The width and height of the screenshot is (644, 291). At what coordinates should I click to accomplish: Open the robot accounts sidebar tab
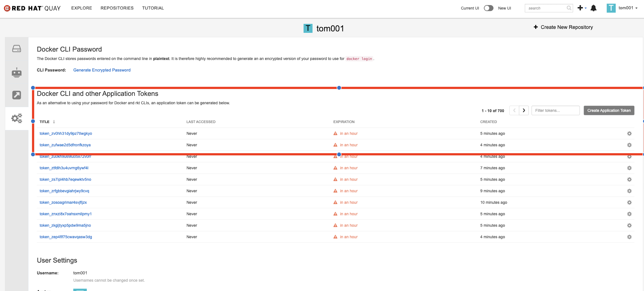click(x=17, y=72)
